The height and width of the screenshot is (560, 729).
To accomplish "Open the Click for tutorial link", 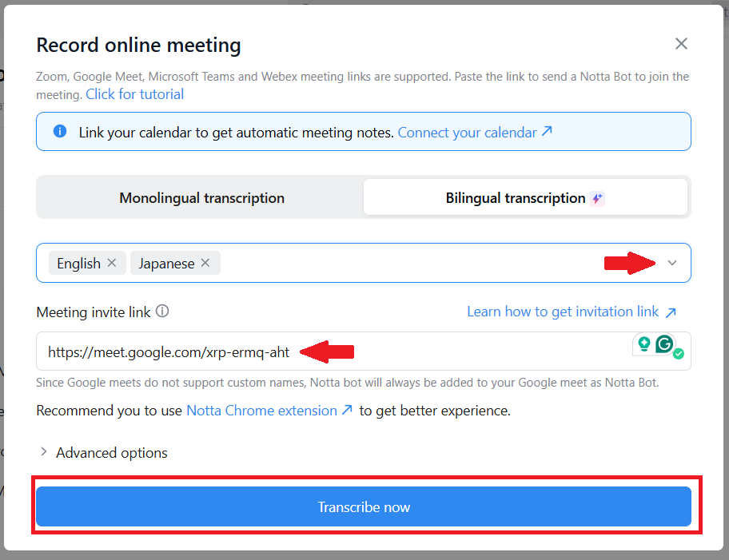I will pos(134,94).
